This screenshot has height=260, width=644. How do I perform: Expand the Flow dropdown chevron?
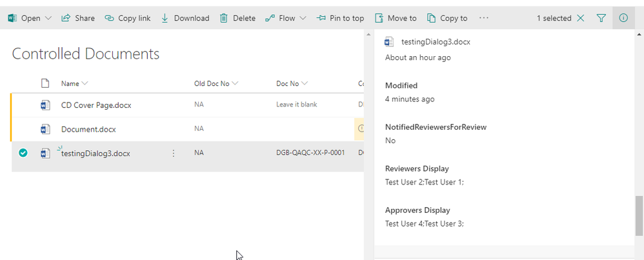pyautogui.click(x=303, y=18)
